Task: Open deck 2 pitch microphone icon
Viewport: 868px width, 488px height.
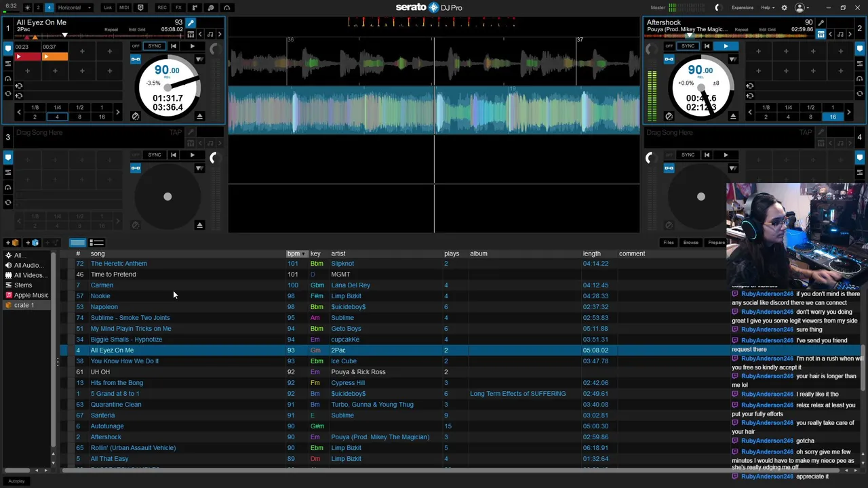Action: click(x=821, y=23)
